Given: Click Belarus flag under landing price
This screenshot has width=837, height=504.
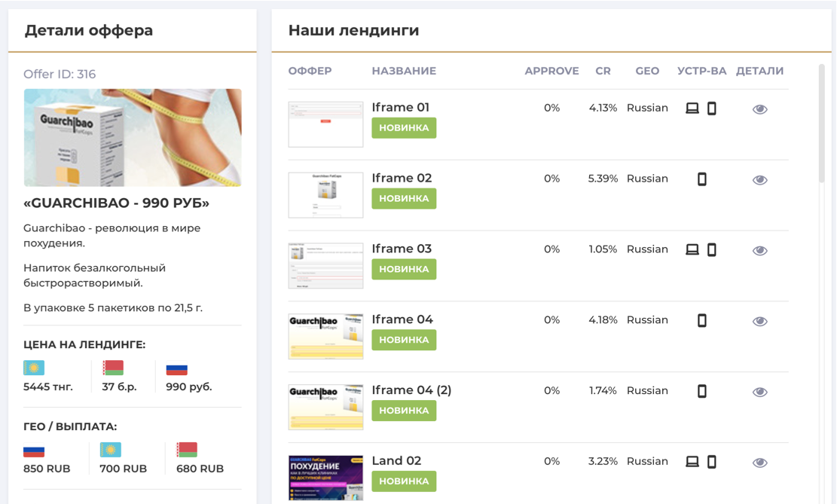Looking at the screenshot, I should pyautogui.click(x=112, y=368).
